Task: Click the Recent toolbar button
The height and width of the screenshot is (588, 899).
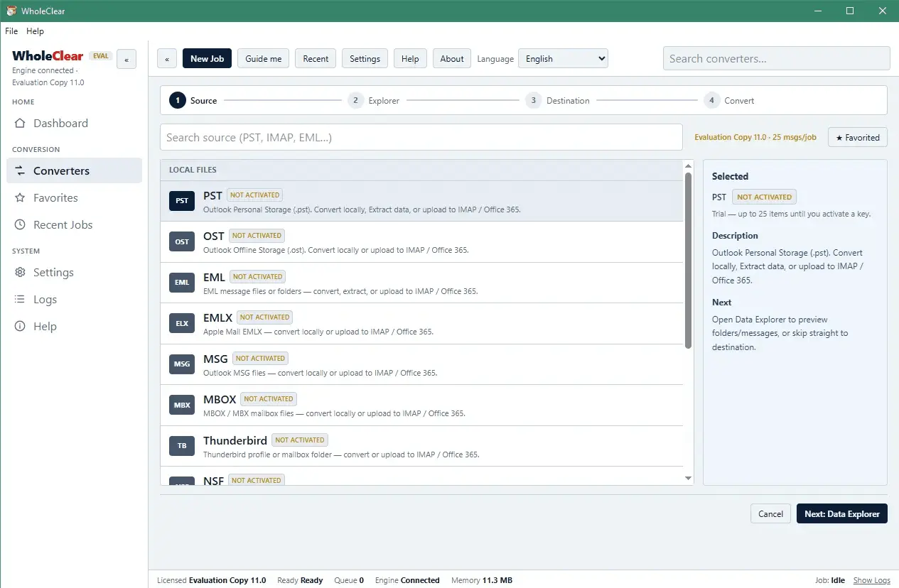Action: 316,59
